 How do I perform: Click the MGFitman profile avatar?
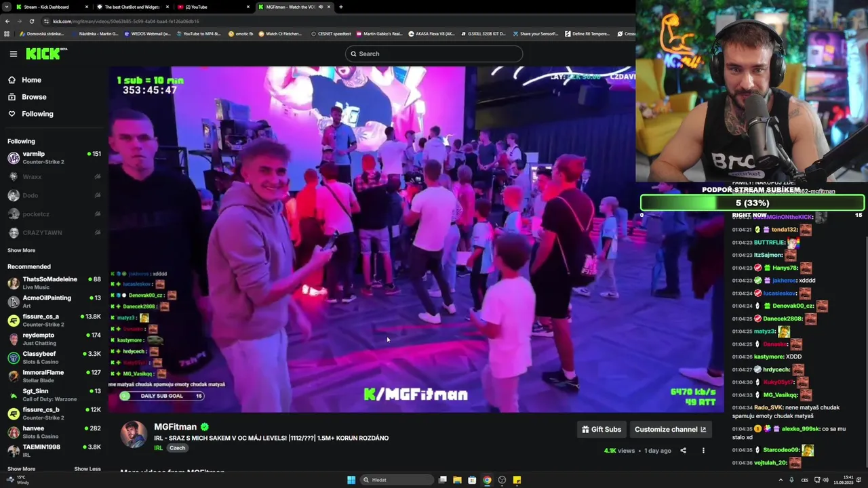(x=134, y=434)
